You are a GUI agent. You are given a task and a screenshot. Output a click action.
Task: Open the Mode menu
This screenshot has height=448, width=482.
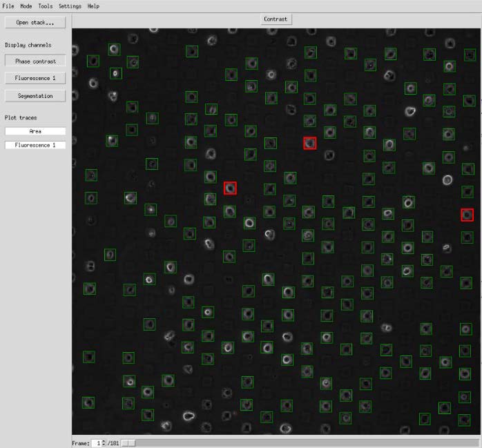pos(26,6)
